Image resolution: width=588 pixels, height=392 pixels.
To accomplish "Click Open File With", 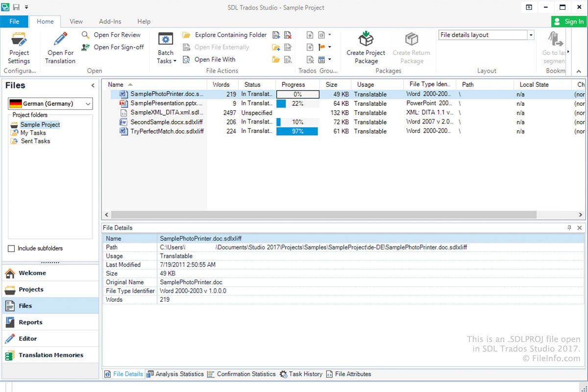I will pos(209,59).
